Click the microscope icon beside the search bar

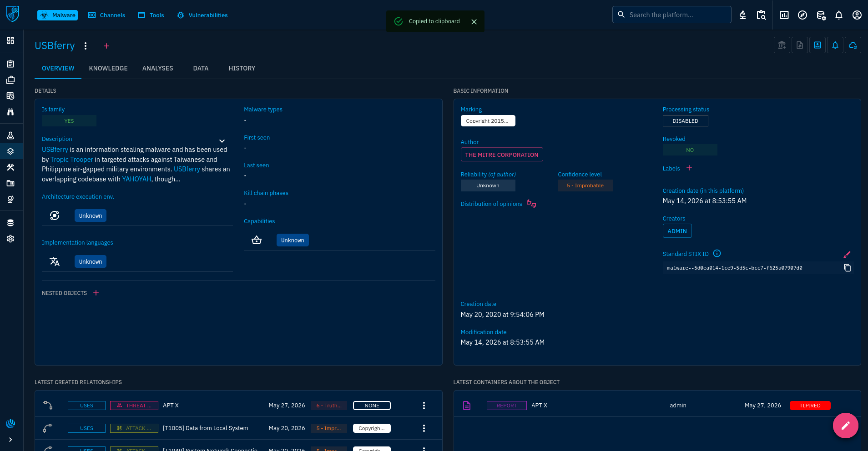click(742, 15)
